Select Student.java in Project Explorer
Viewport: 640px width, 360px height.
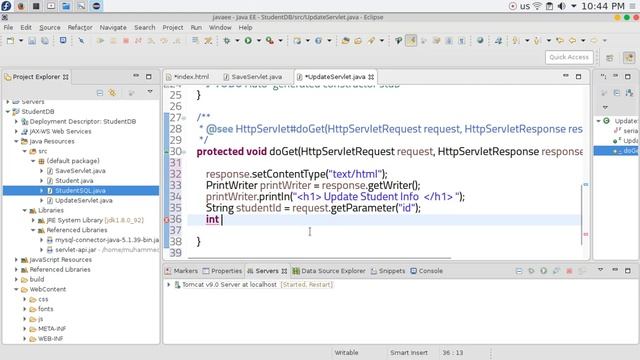point(74,181)
